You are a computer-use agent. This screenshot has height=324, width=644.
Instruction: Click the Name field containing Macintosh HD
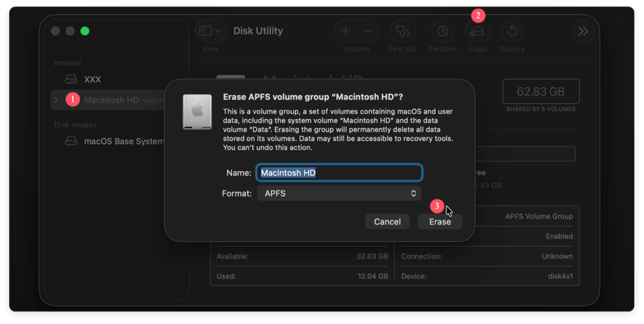(339, 172)
